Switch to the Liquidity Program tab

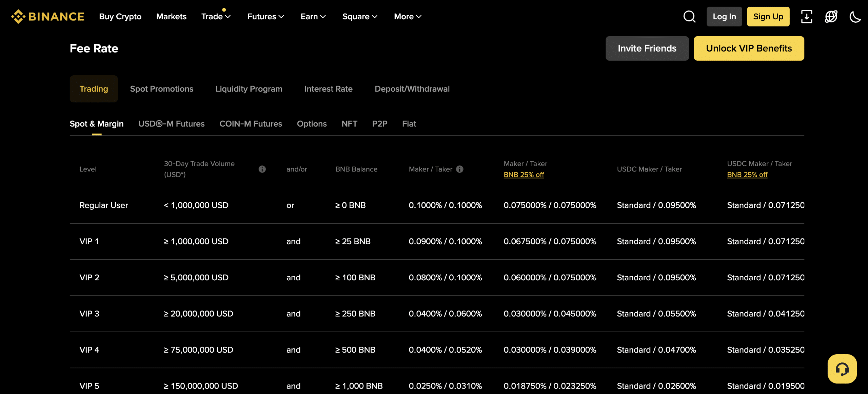pos(249,89)
